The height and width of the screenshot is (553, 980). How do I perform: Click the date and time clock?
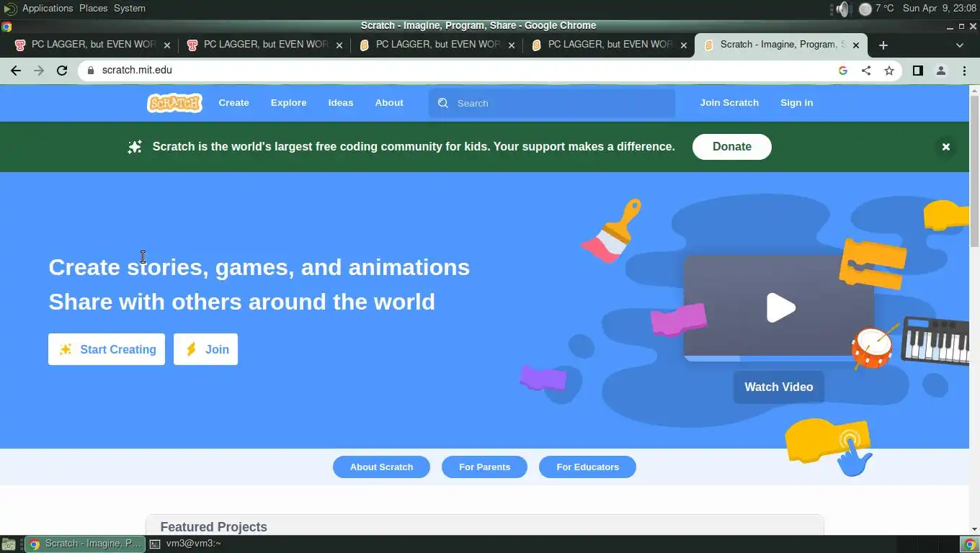pyautogui.click(x=939, y=9)
